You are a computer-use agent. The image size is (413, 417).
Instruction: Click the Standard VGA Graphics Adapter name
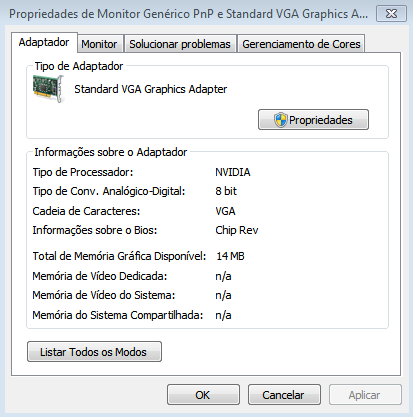coord(150,89)
